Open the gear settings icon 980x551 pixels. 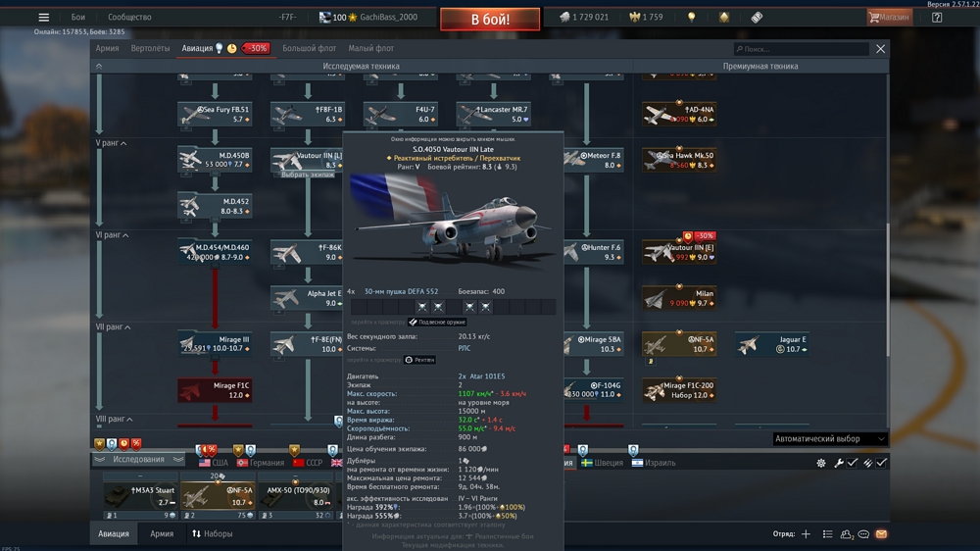click(x=820, y=463)
